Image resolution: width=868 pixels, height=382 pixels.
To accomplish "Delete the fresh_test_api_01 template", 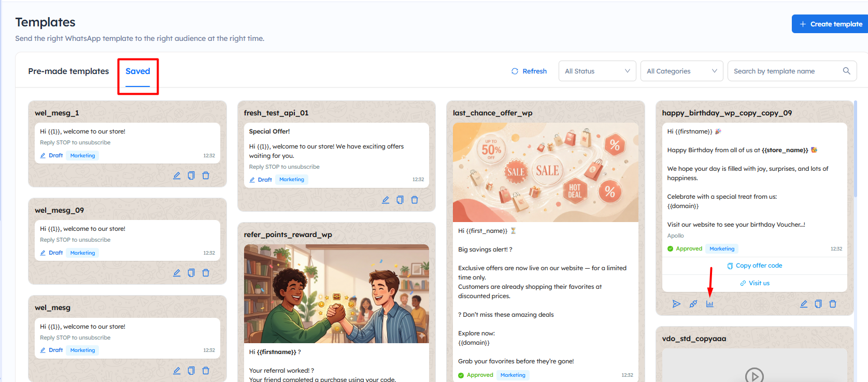I will click(x=415, y=200).
